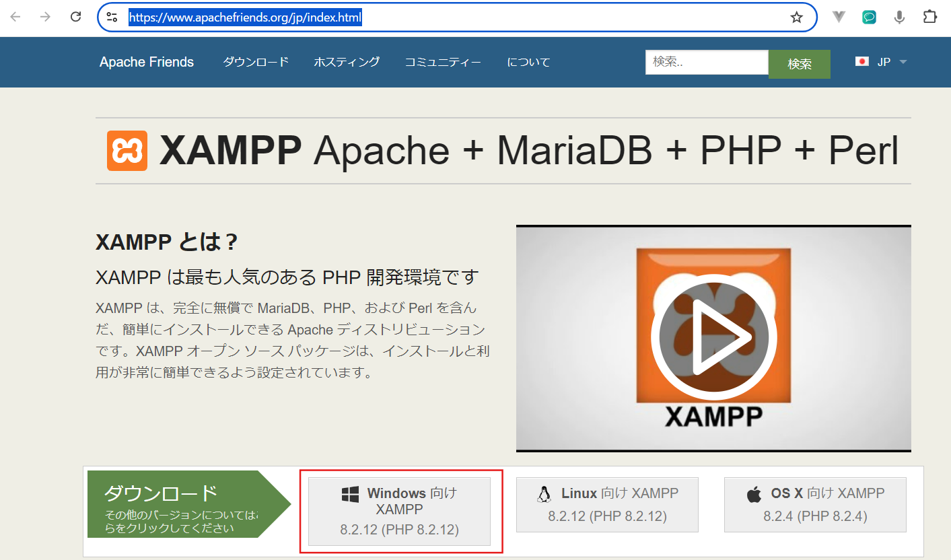Click the XAMPP とは？ heading
The width and height of the screenshot is (951, 560).
click(x=167, y=242)
